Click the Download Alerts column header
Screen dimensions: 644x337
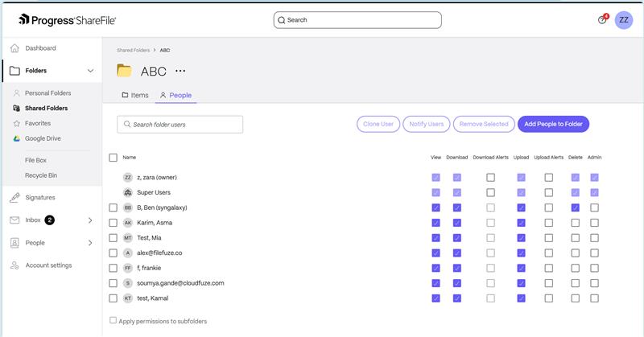click(490, 157)
